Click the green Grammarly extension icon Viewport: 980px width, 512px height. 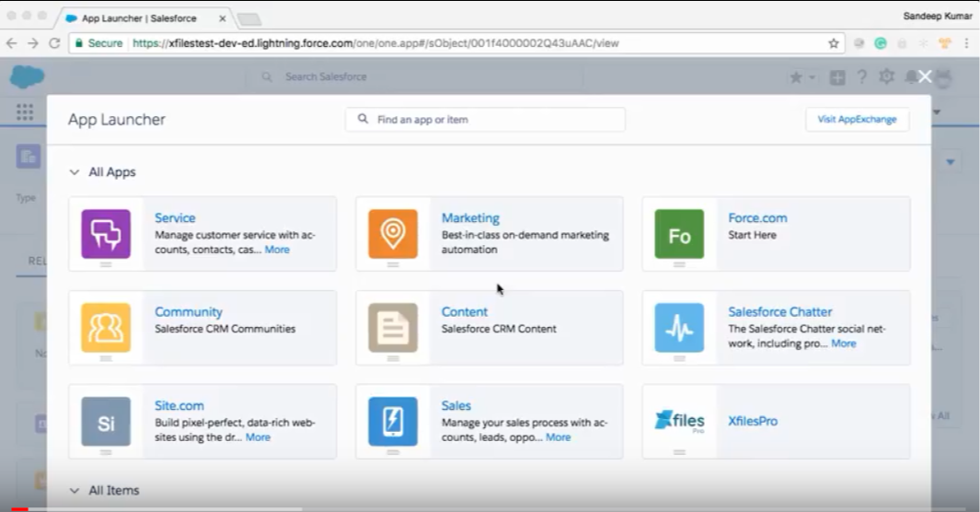[x=880, y=43]
